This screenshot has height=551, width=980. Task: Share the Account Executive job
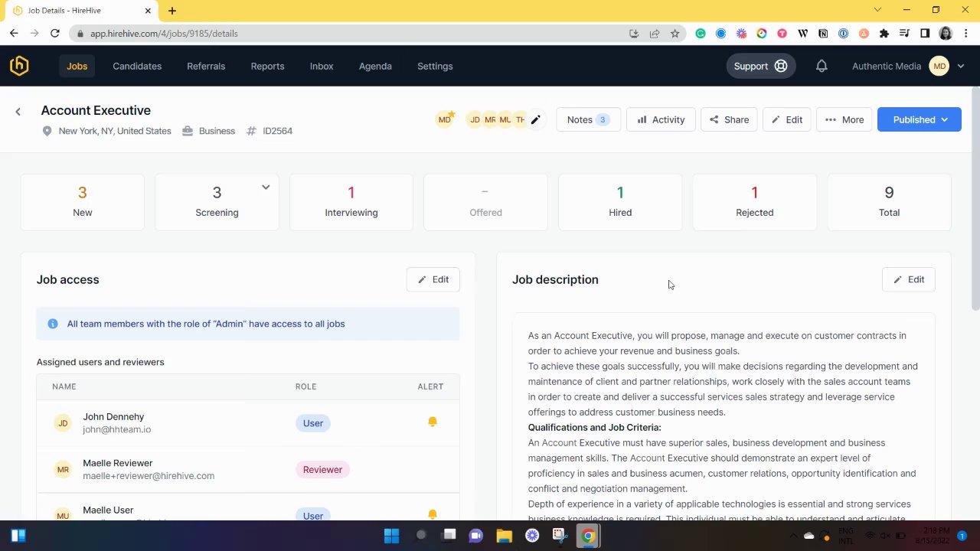click(729, 119)
